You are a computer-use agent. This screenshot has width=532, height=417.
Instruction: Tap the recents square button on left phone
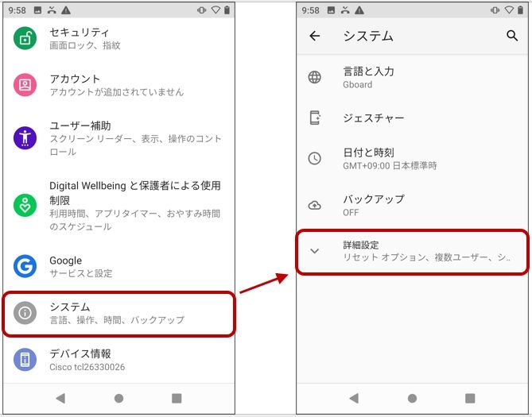177,398
